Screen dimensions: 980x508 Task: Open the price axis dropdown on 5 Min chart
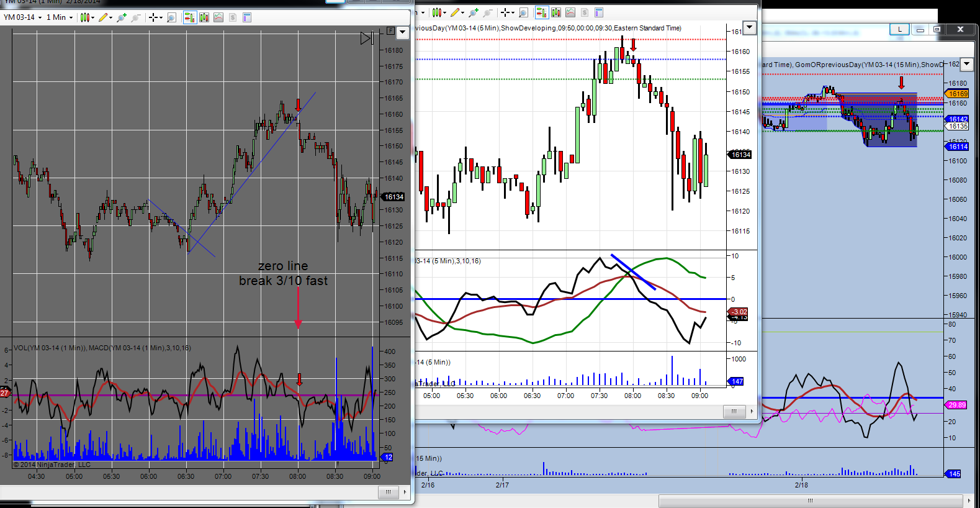tap(750, 27)
